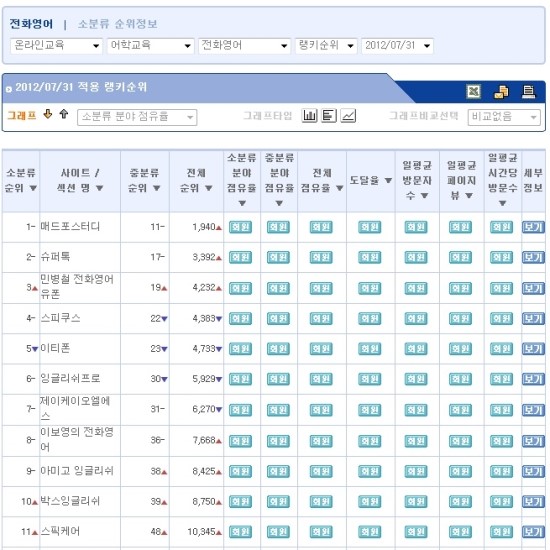The width and height of the screenshot is (550, 550).
Task: Expand graph with up arrow icon
Action: (63, 114)
